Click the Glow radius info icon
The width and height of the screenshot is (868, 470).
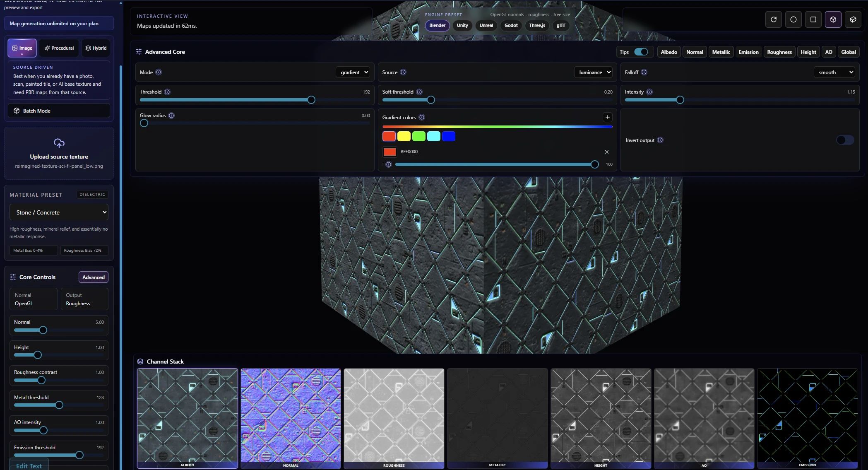tap(171, 116)
